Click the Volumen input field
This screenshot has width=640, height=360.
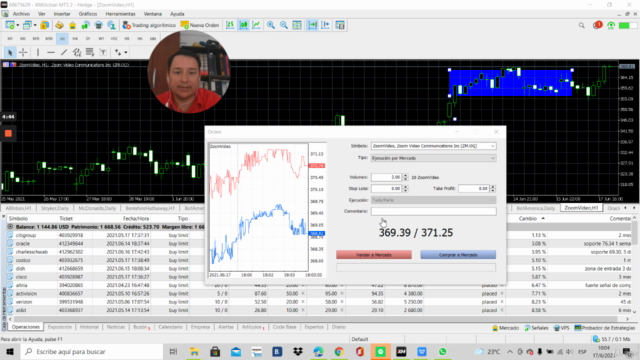[x=387, y=177]
